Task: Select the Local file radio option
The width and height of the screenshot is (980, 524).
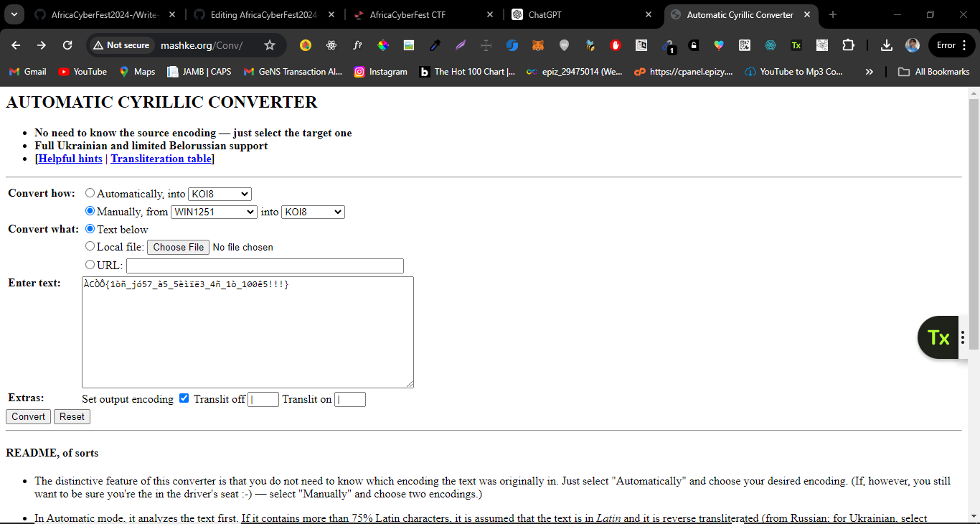Action: (x=90, y=246)
